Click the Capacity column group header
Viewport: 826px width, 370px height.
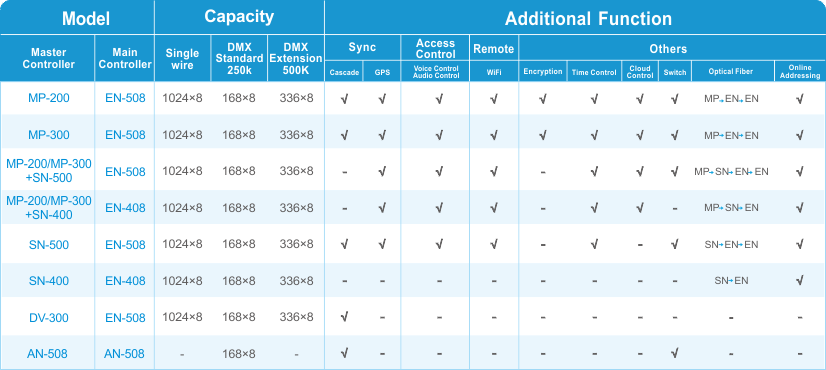coord(239,16)
